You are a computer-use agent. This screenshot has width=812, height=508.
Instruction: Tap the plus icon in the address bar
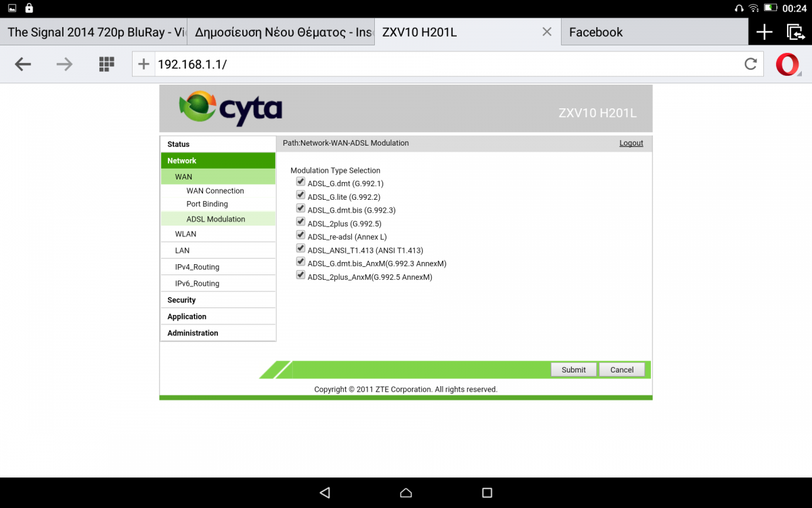143,64
